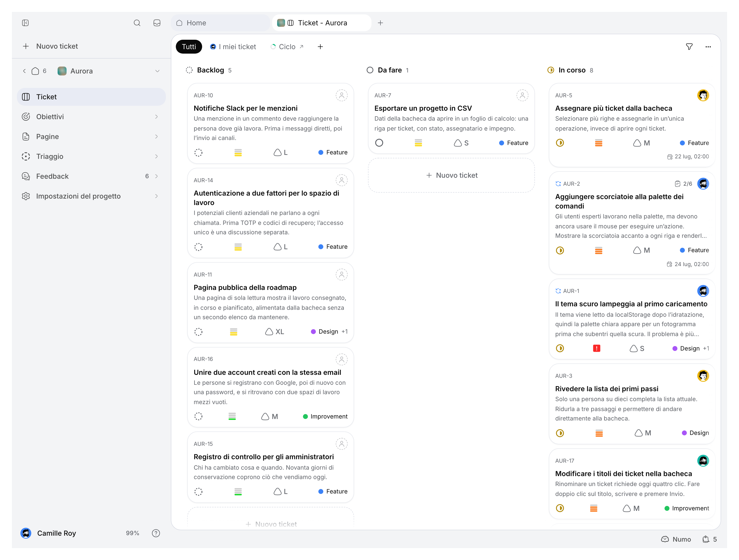Open the inbox tray icon
Screen dimensions: 739x560
157,23
